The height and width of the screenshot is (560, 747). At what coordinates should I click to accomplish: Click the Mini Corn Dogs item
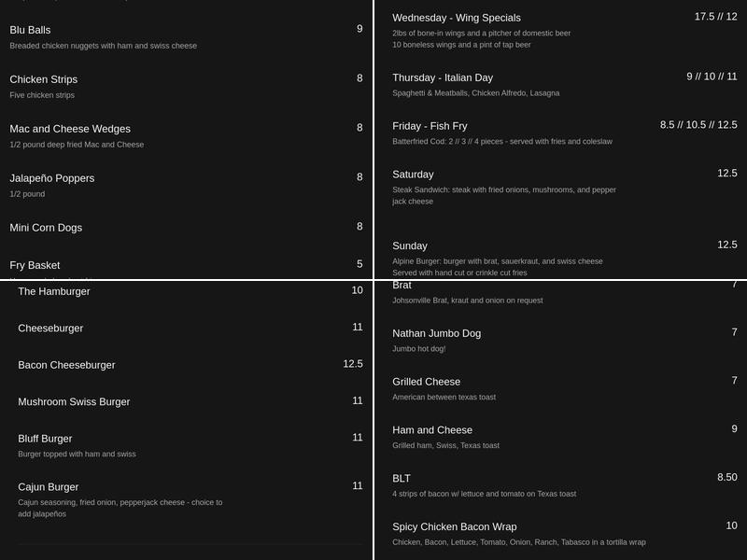click(x=46, y=228)
